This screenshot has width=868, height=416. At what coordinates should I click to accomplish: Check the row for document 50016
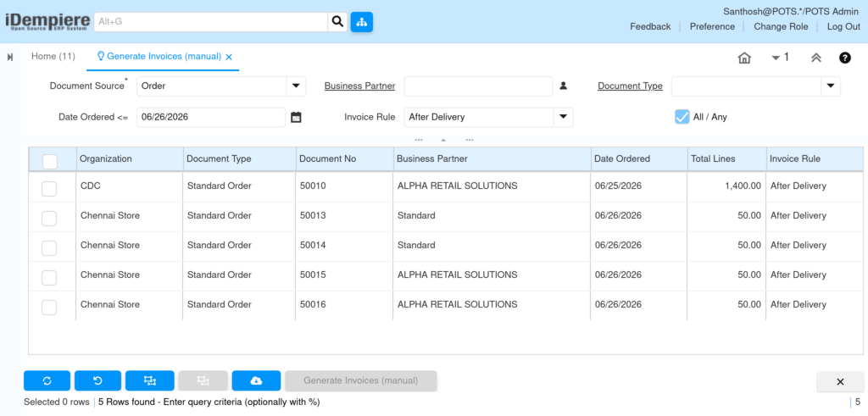[49, 307]
